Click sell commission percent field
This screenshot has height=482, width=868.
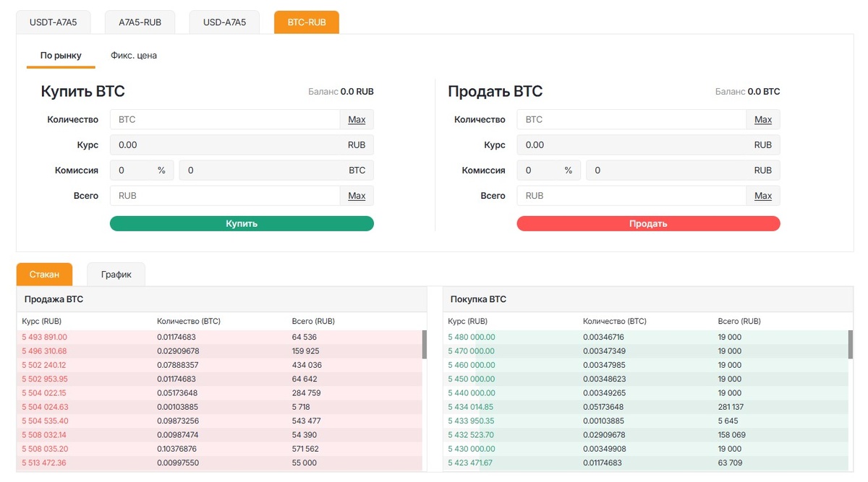pos(548,171)
